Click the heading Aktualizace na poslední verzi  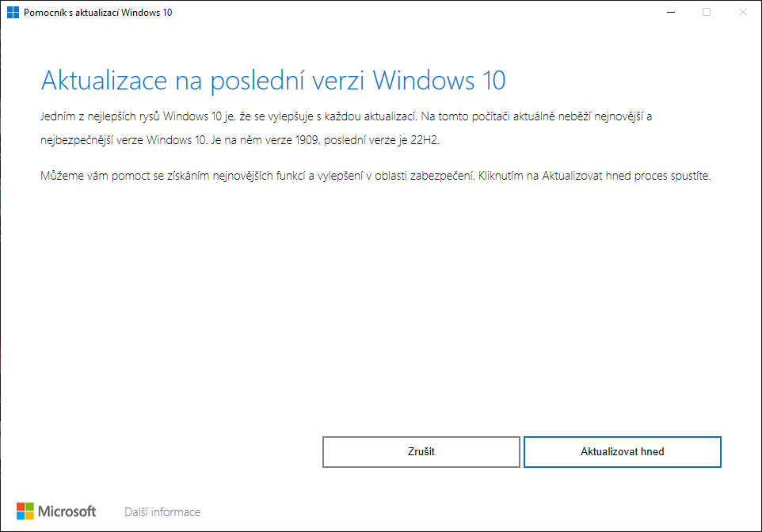point(272,81)
